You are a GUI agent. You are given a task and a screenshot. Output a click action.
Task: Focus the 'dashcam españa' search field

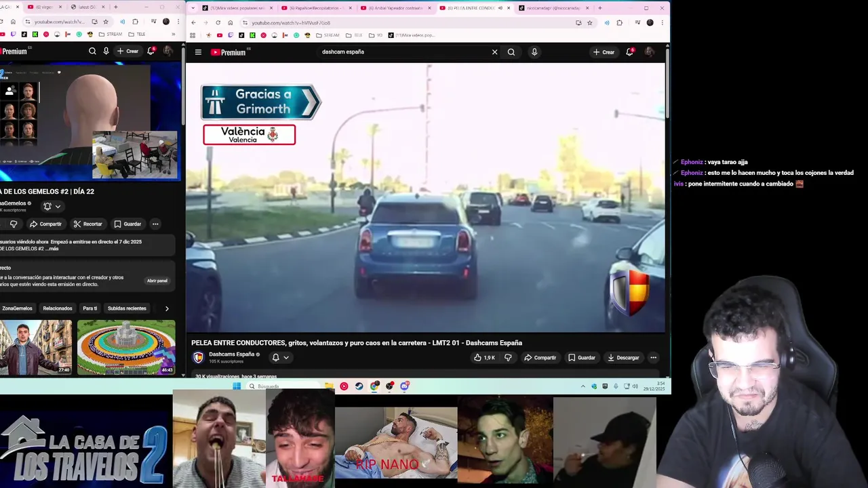tap(403, 52)
